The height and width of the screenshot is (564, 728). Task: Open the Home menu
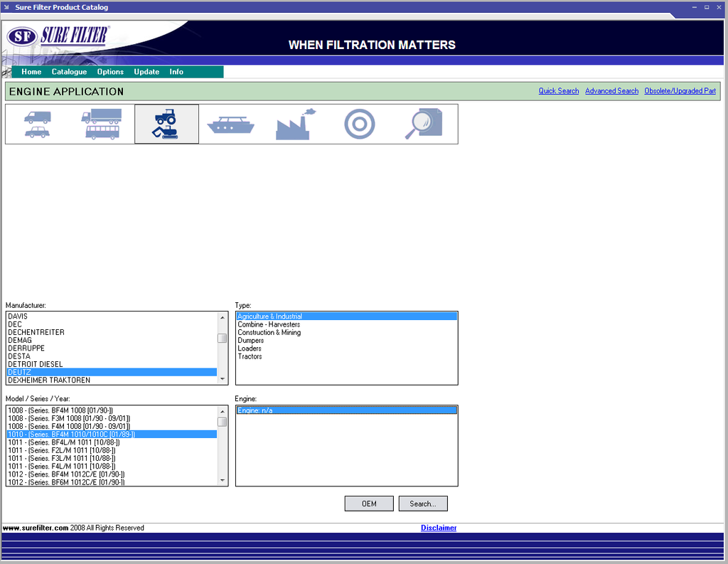[x=31, y=72]
